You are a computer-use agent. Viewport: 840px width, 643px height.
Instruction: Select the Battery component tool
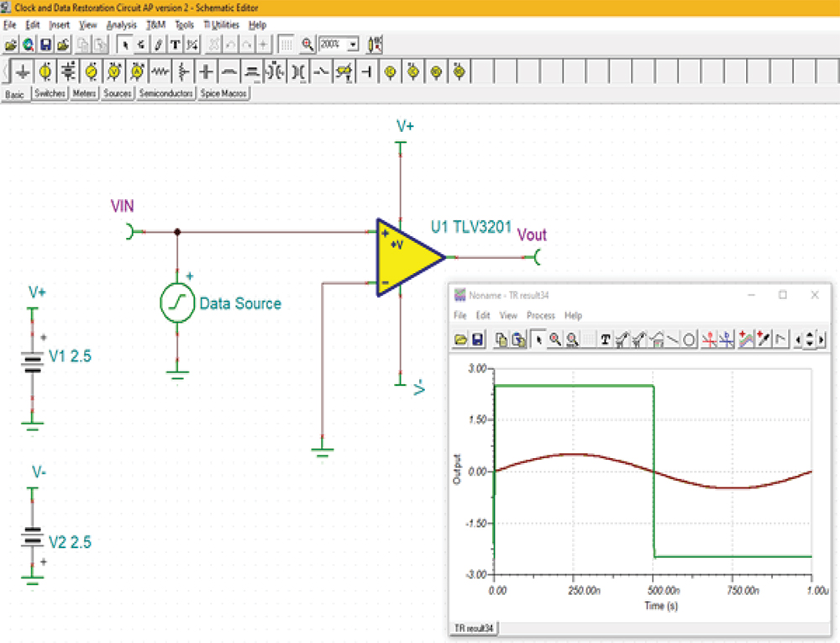(x=68, y=71)
